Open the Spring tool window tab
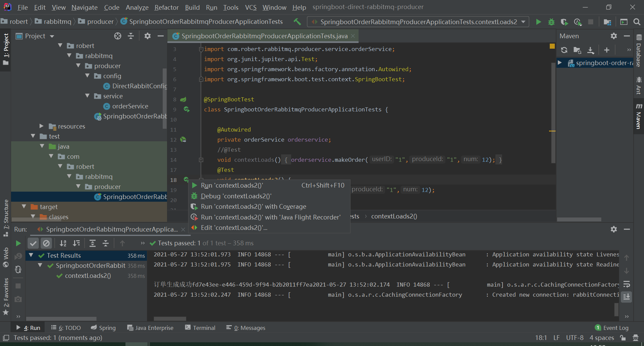The width and height of the screenshot is (644, 346). coord(103,328)
